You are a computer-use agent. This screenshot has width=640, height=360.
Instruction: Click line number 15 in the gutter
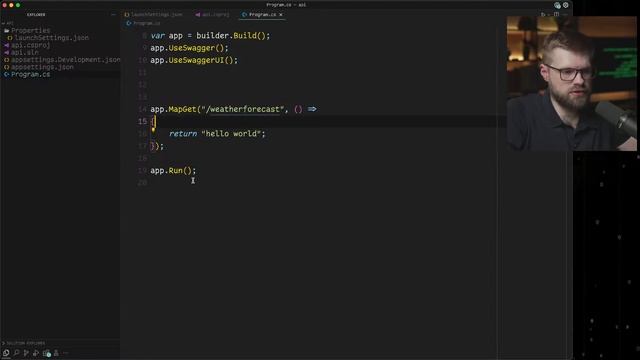(142, 121)
